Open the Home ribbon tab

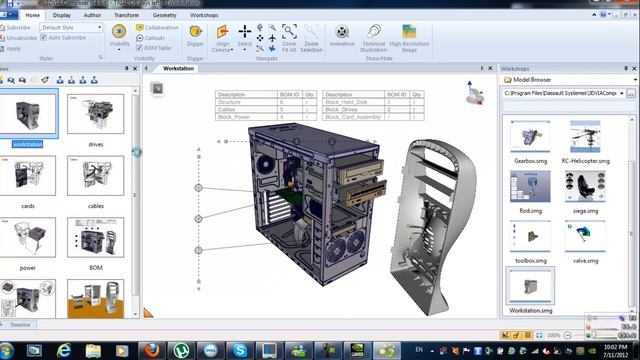point(33,15)
